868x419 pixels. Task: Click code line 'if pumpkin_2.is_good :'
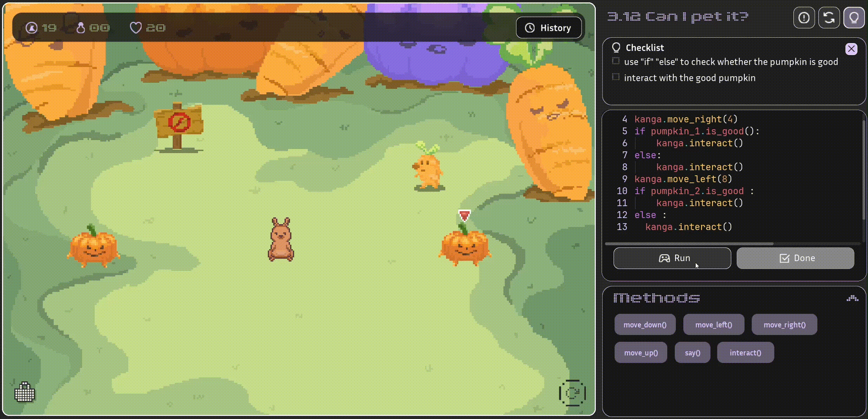[x=694, y=191]
